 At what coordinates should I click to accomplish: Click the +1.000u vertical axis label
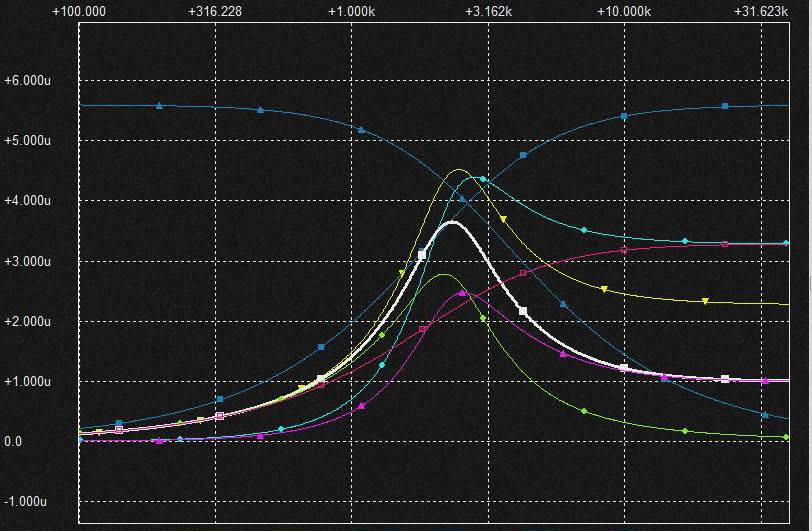click(x=27, y=381)
